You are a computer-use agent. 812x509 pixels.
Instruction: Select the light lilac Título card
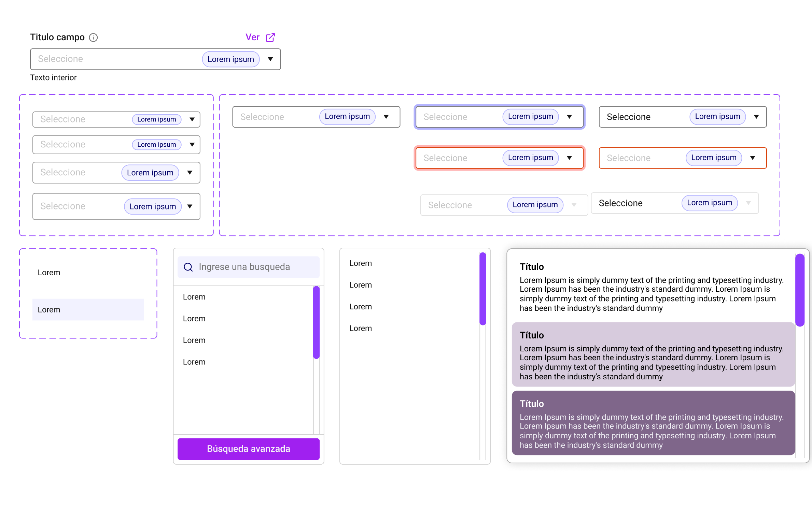click(x=653, y=354)
